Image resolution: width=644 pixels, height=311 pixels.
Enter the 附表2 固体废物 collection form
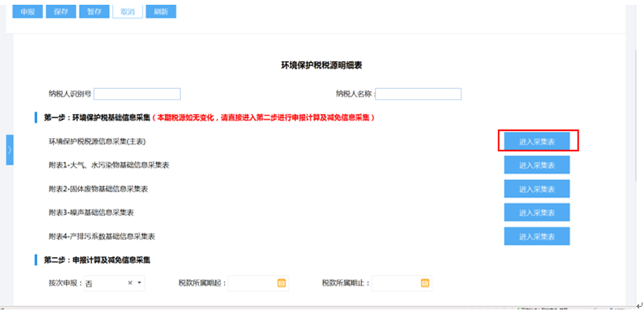click(537, 189)
